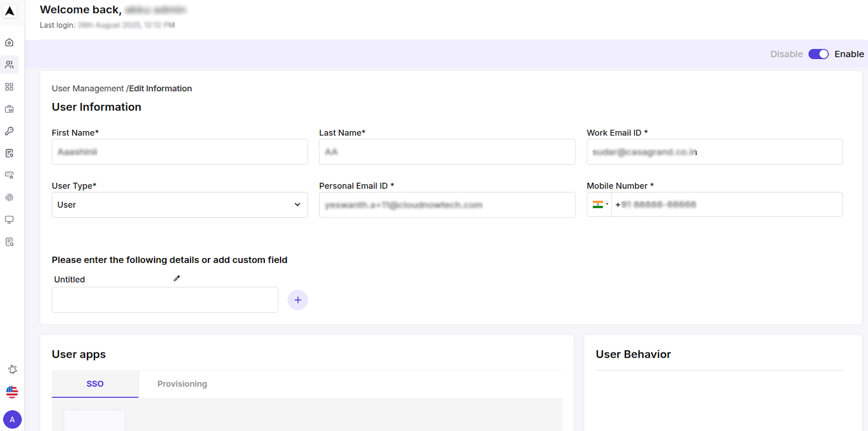
Task: Click the Mobile Number input field
Action: click(727, 204)
